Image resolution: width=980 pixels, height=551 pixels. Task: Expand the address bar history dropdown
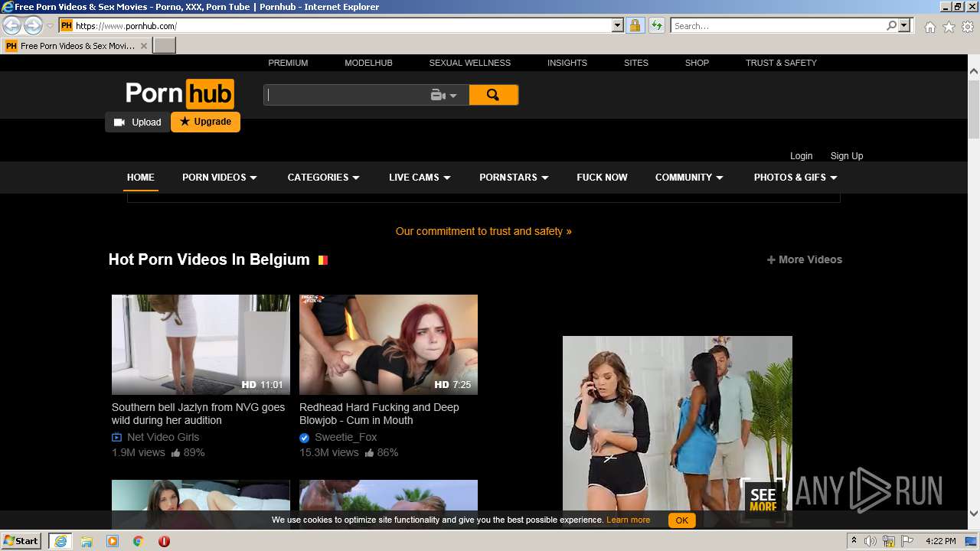(618, 25)
